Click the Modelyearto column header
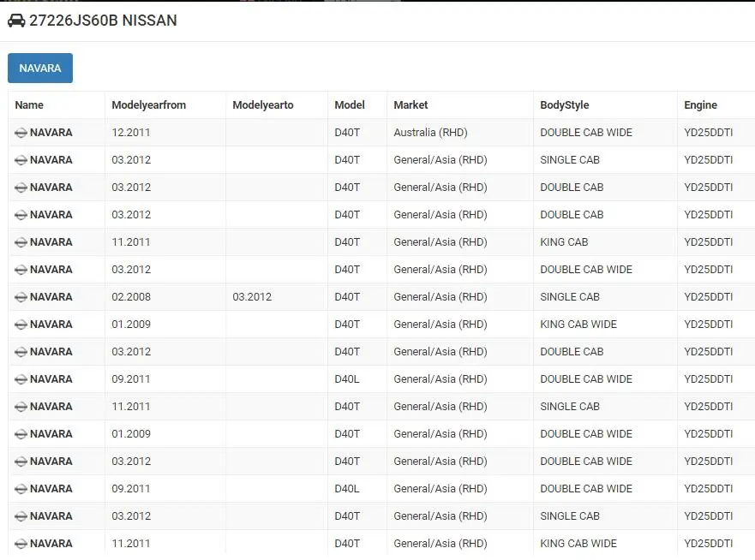This screenshot has height=560, width=755. 263,104
